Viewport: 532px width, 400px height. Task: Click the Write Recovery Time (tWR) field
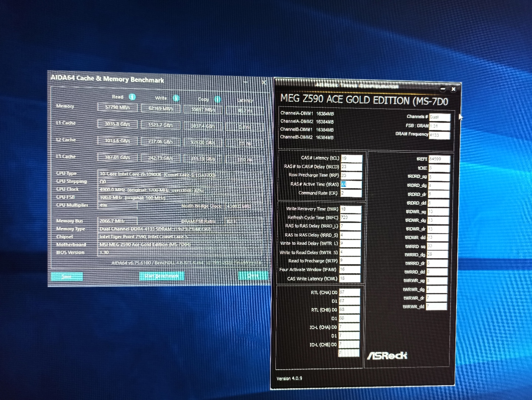(350, 209)
